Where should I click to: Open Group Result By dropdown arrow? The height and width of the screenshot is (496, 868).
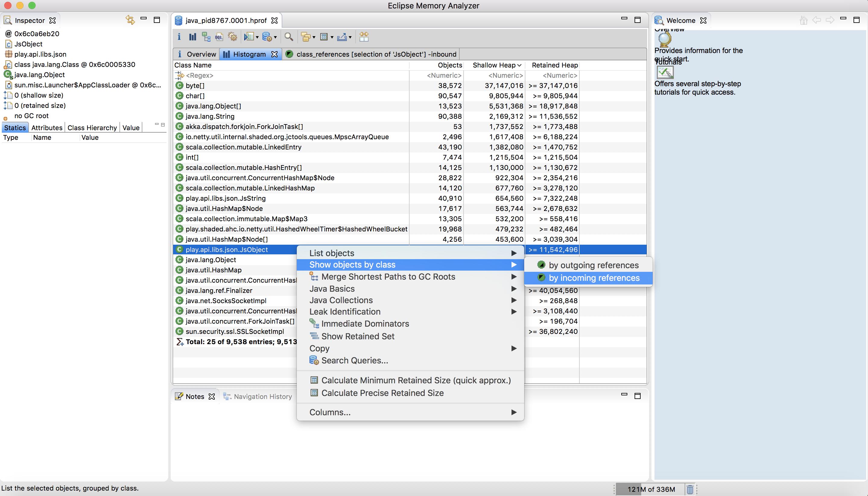point(314,37)
